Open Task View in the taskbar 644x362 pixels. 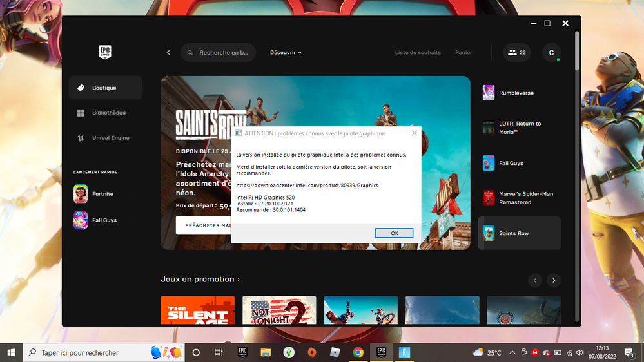pyautogui.click(x=219, y=352)
